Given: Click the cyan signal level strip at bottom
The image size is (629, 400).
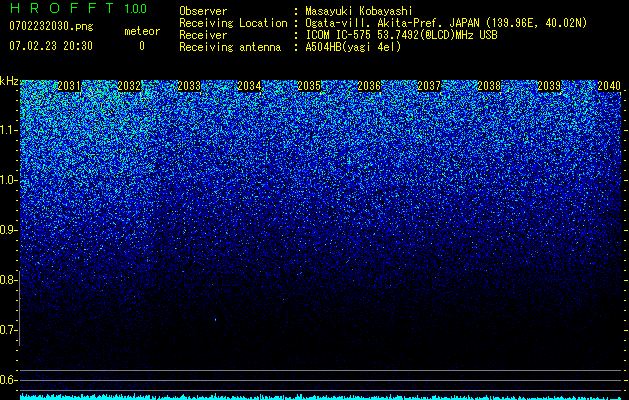Looking at the screenshot, I should 321,397.
